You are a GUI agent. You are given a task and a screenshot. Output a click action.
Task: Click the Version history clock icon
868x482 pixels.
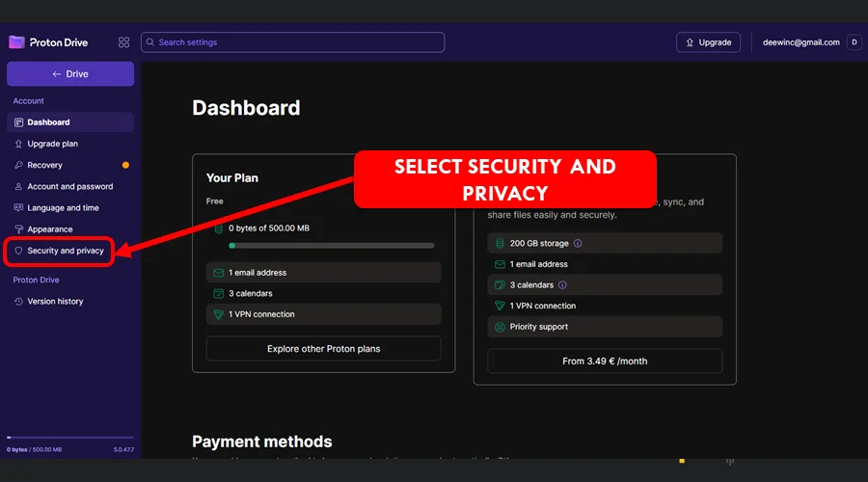18,301
